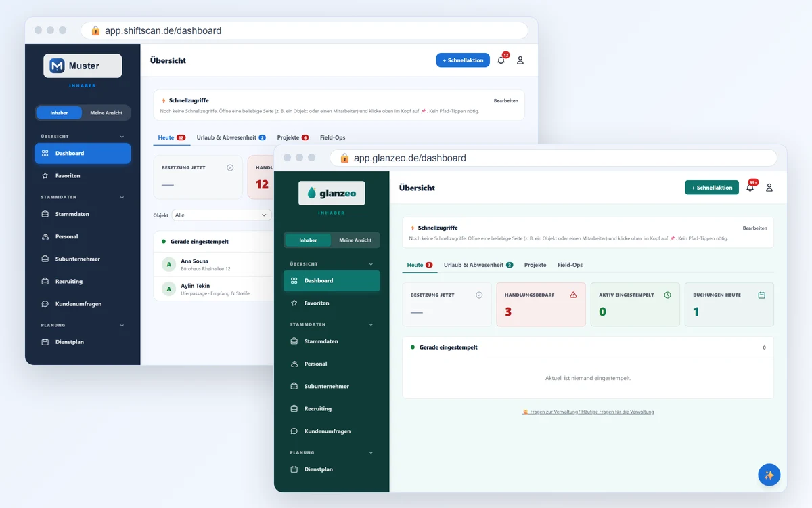
Task: Click Favoriten star icon in glanzeo sidebar
Action: coord(294,303)
